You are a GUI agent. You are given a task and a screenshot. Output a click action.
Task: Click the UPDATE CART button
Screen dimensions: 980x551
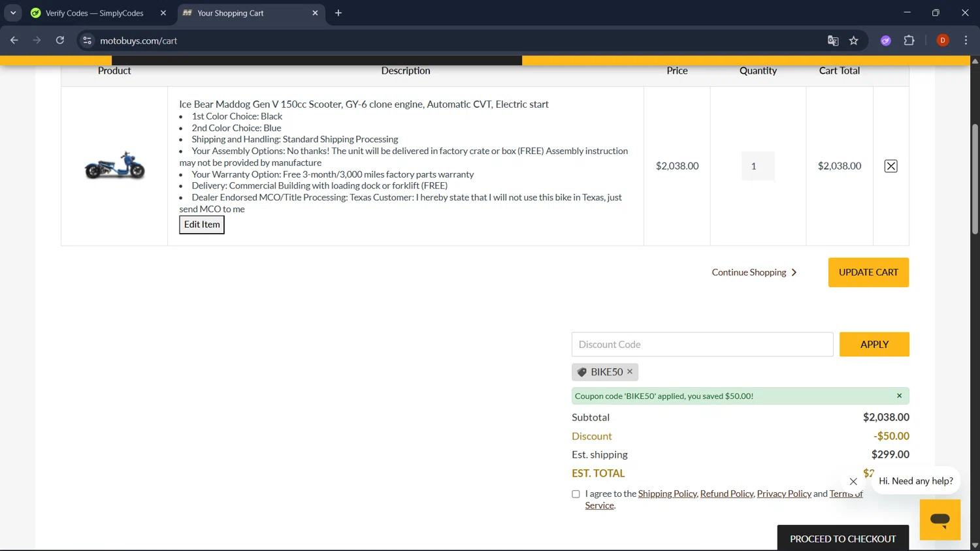click(x=868, y=272)
